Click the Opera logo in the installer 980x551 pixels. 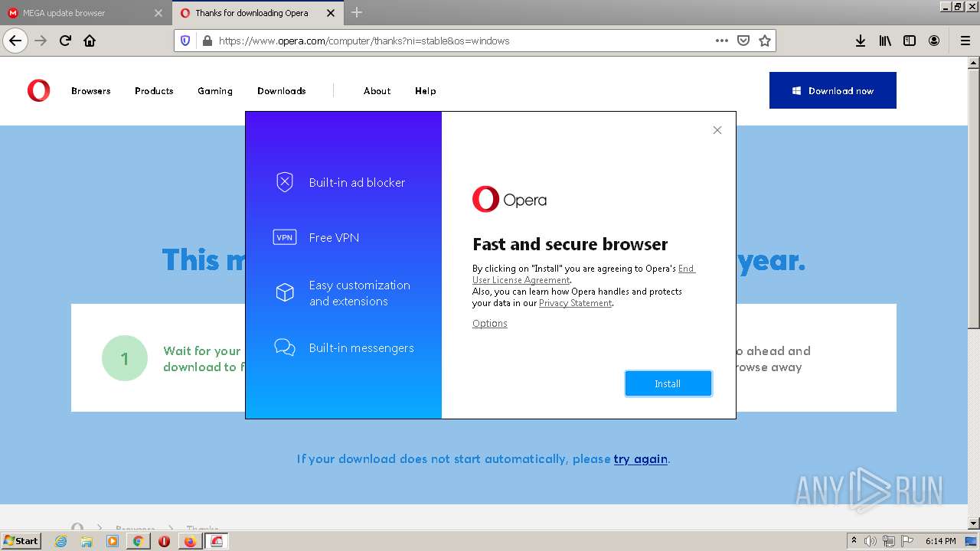coord(509,200)
